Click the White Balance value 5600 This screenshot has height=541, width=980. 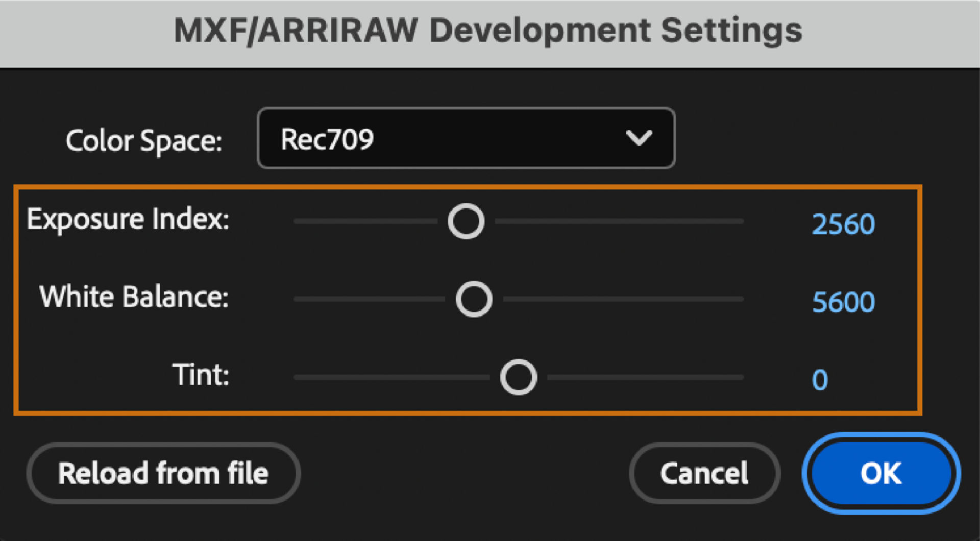843,302
